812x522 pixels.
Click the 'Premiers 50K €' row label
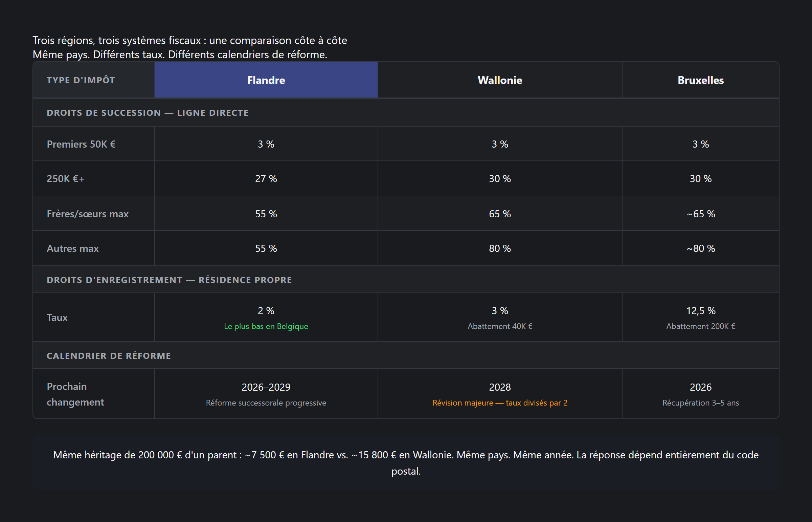[x=81, y=145]
